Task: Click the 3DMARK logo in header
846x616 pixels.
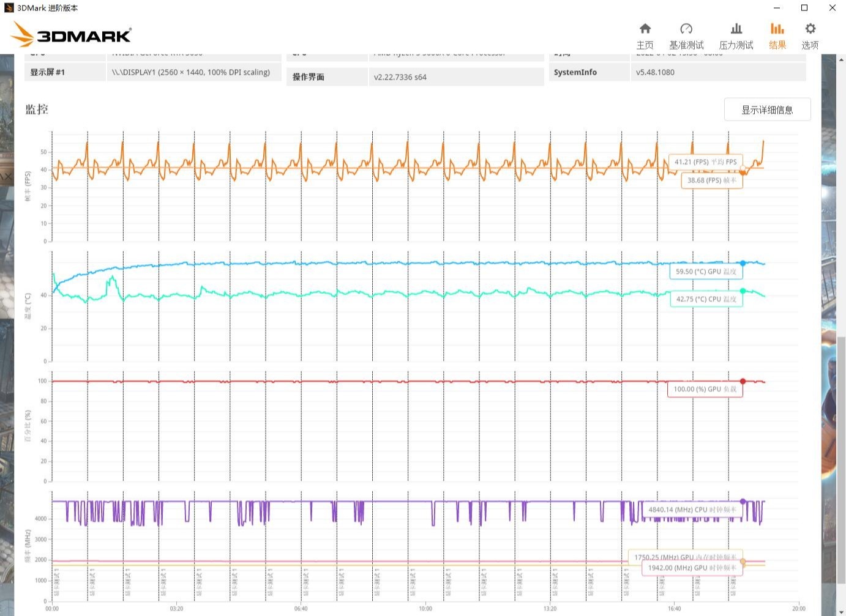Action: (x=72, y=35)
